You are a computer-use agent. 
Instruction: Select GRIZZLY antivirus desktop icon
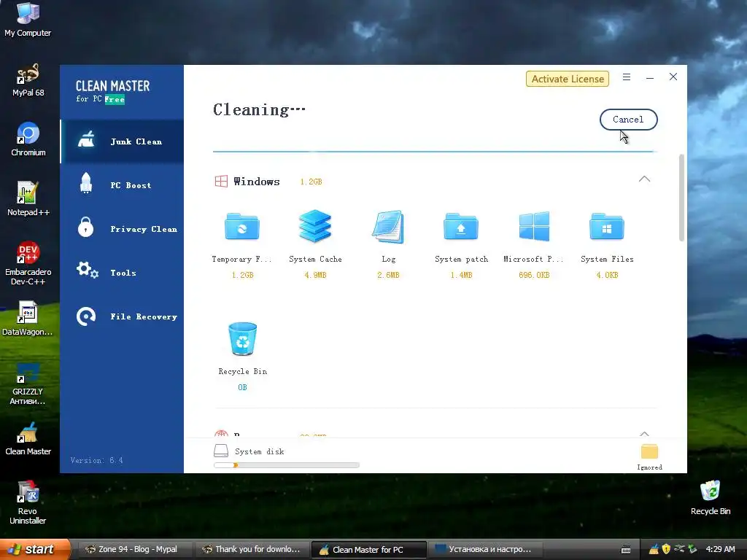(28, 384)
